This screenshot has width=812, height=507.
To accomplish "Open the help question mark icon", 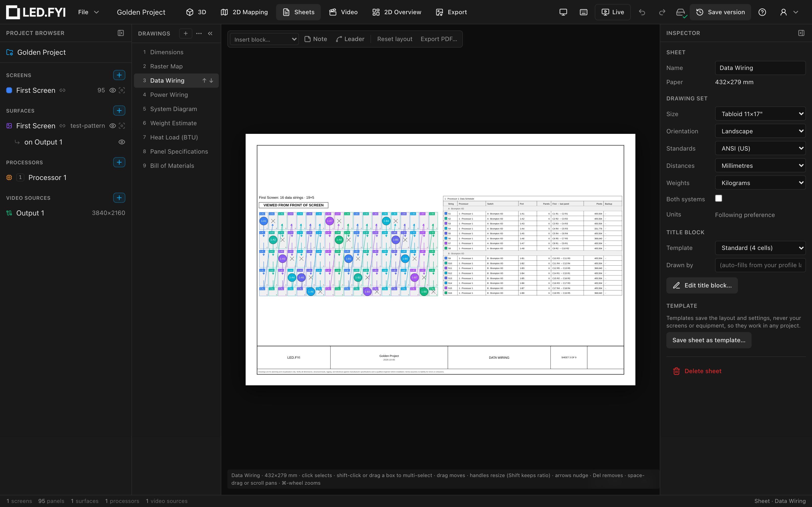I will tap(762, 12).
